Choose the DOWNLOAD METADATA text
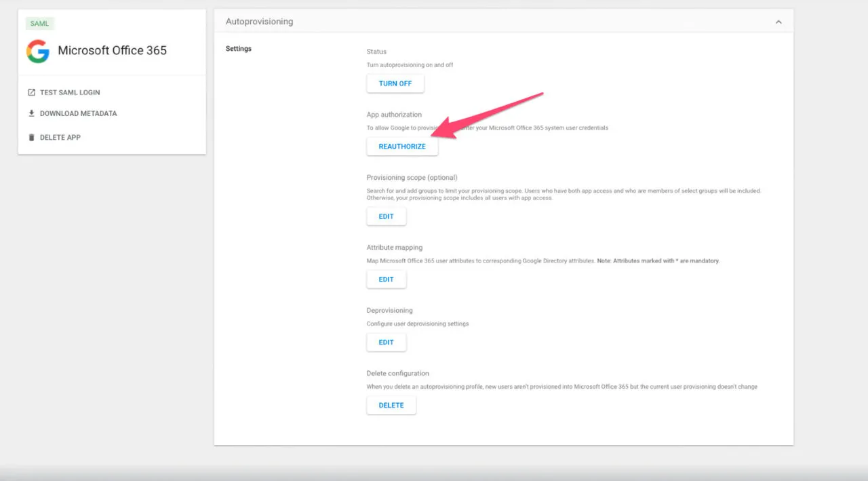 pyautogui.click(x=78, y=113)
